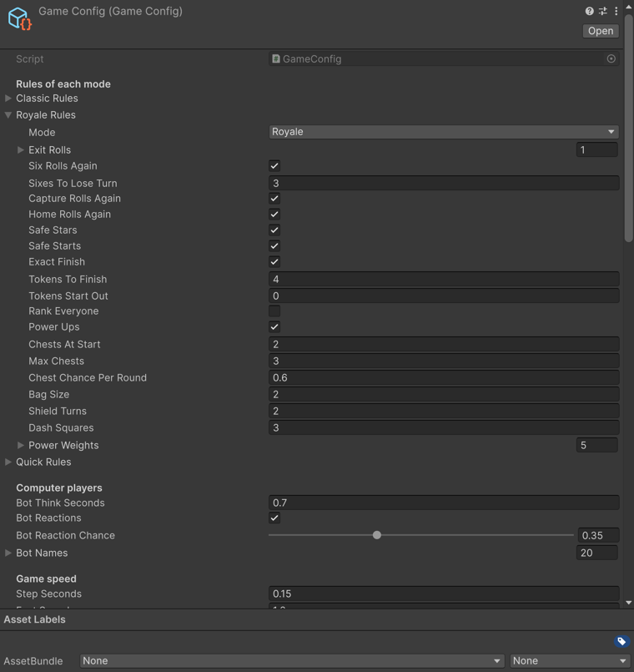
Task: Open the Mode dropdown showing Royale
Action: [x=444, y=132]
